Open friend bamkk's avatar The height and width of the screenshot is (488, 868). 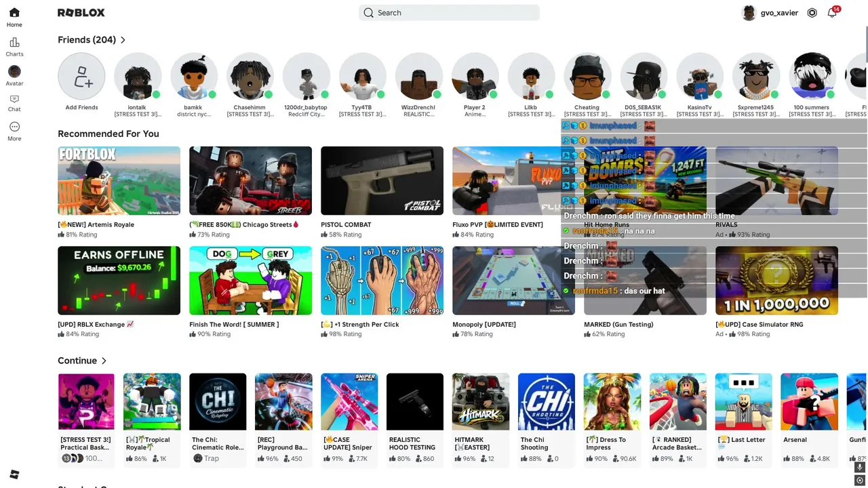pyautogui.click(x=193, y=77)
